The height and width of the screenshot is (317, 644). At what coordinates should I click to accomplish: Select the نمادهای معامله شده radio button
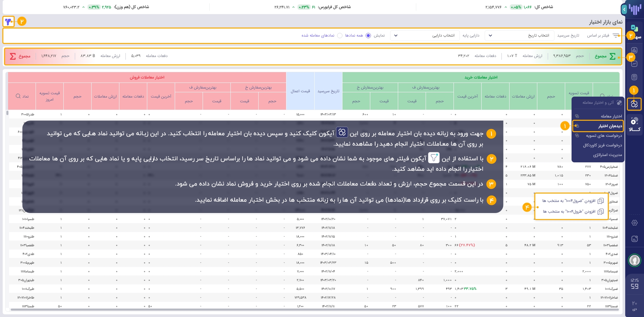click(x=339, y=36)
